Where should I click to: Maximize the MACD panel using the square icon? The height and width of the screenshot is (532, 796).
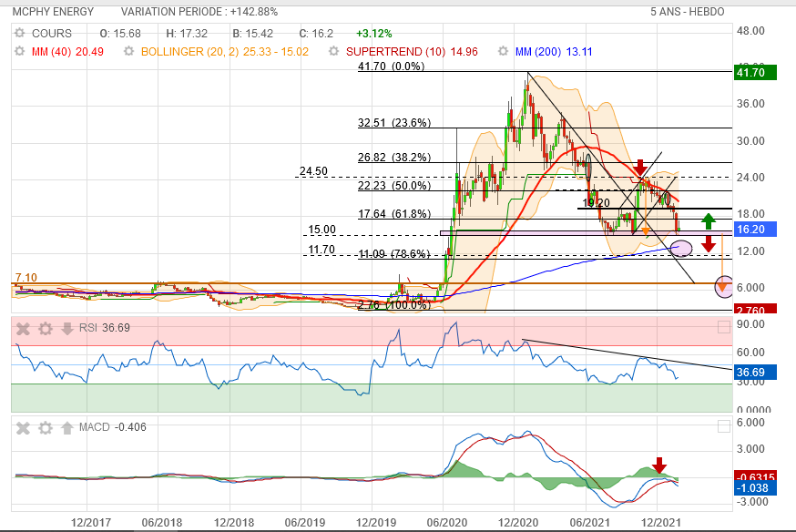pyautogui.click(x=724, y=426)
